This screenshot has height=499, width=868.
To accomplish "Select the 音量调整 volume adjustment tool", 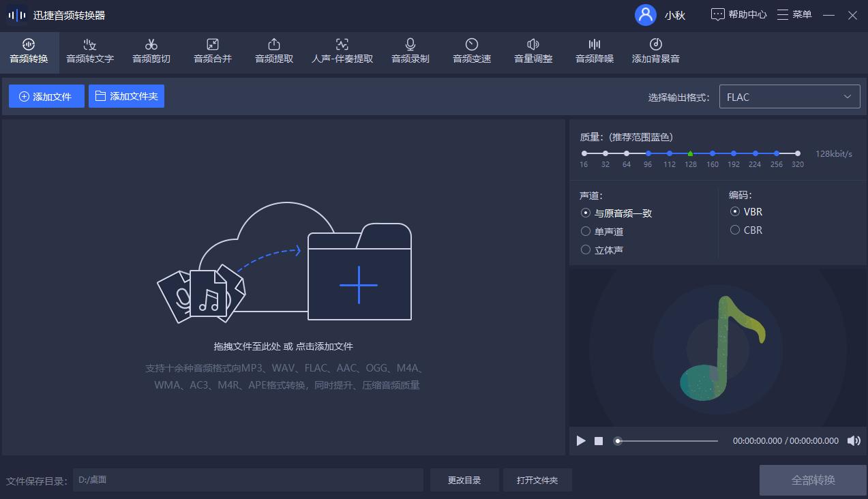I will point(532,51).
